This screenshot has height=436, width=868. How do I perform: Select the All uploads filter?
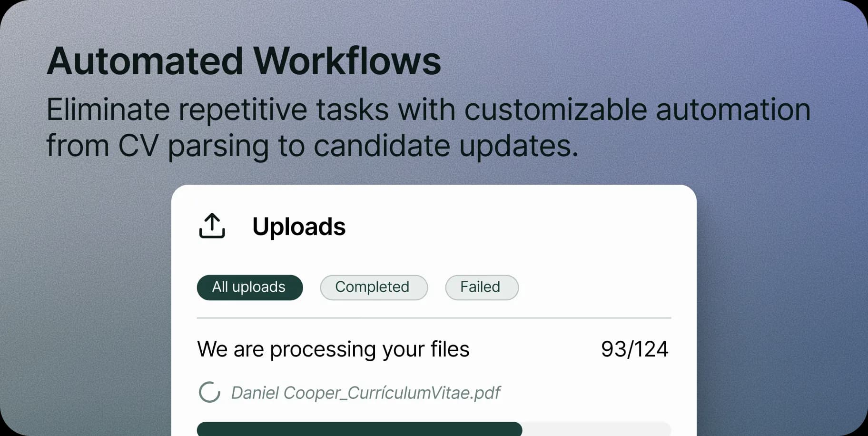point(249,287)
